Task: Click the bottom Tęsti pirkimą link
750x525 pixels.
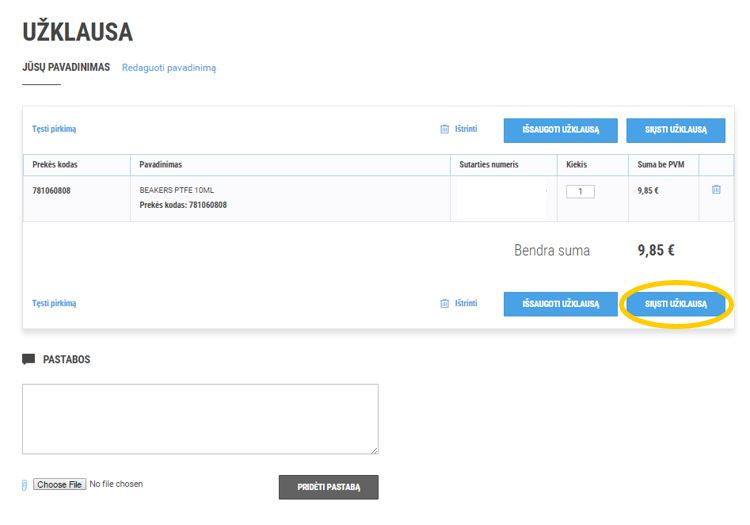Action: coord(54,303)
